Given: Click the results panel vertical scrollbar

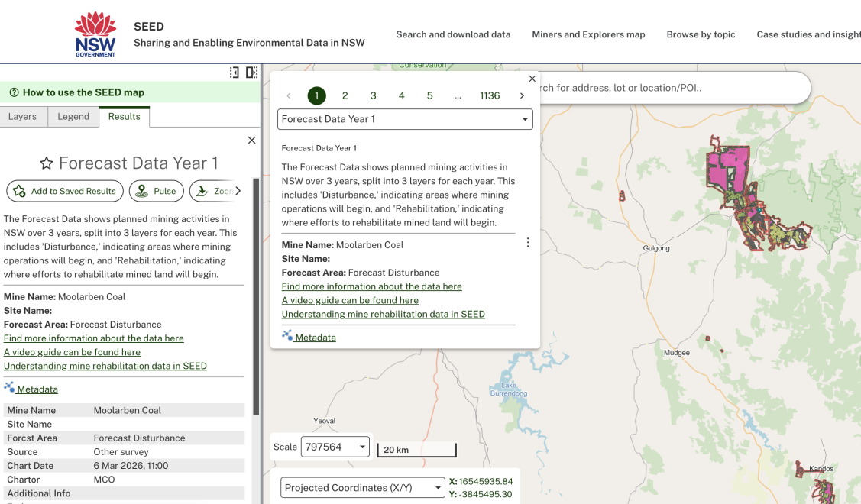Looking at the screenshot, I should [x=256, y=296].
